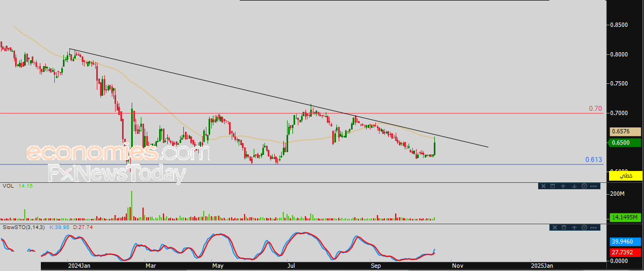Click the Mar date on time axis
The height and width of the screenshot is (271, 644).
pos(151,266)
